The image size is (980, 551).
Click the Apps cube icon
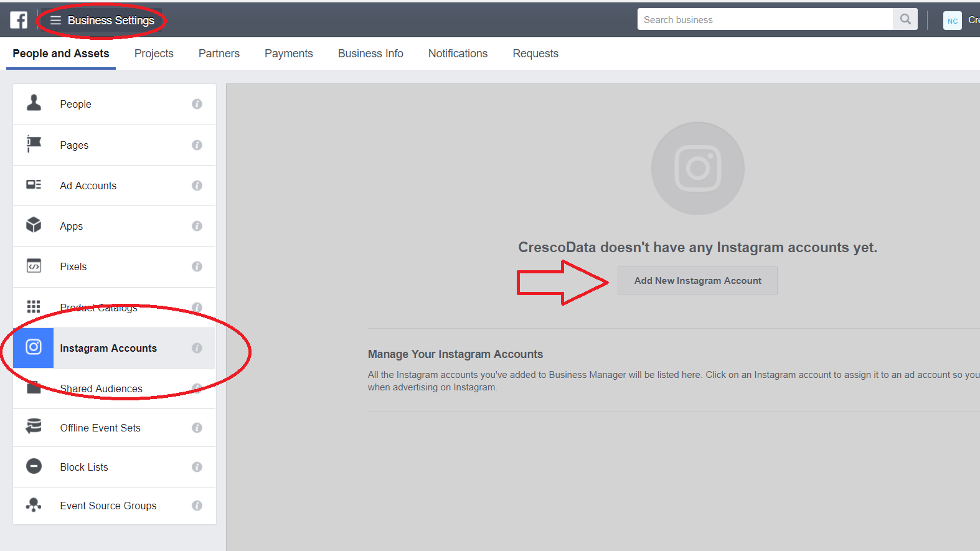(x=34, y=225)
